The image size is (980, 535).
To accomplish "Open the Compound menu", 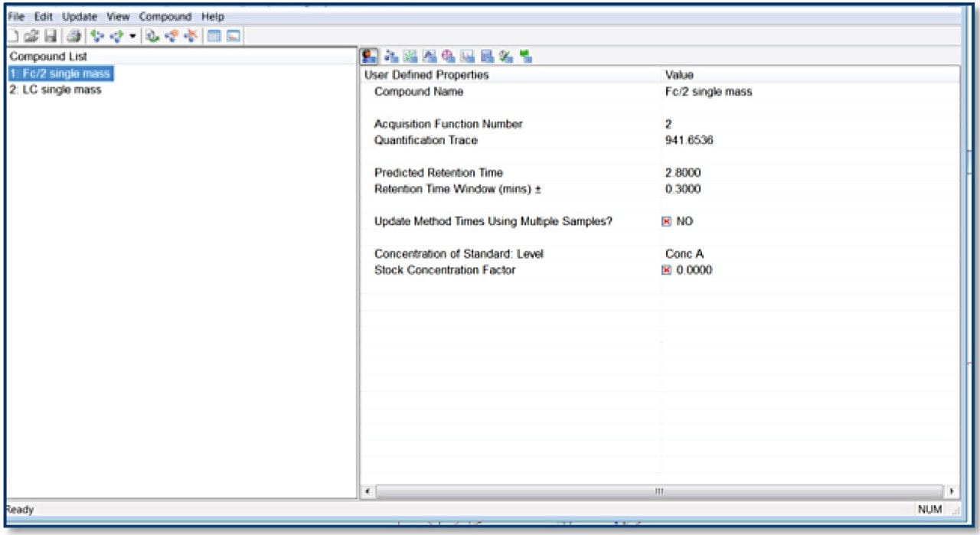I will pyautogui.click(x=165, y=16).
